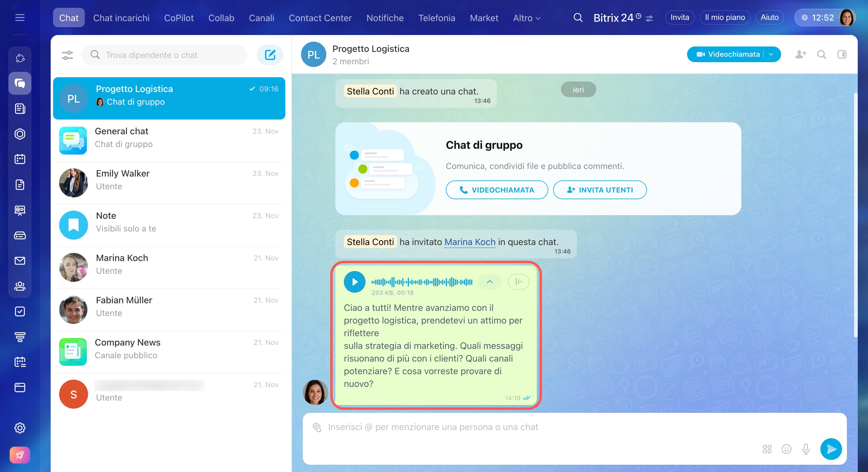
Task: Collapse the voice message transcription chevron
Action: pyautogui.click(x=489, y=282)
